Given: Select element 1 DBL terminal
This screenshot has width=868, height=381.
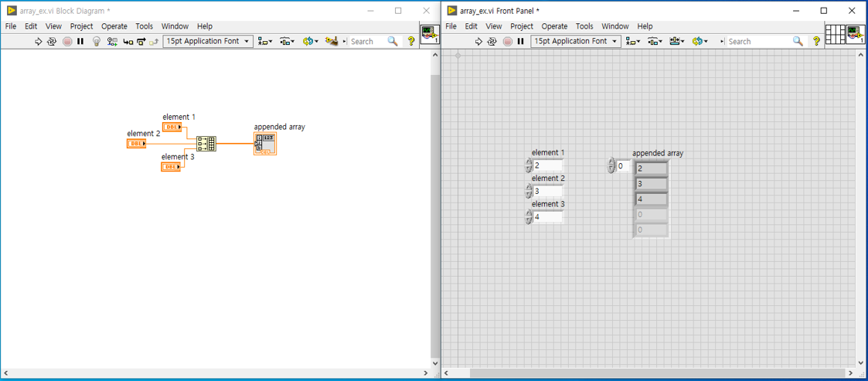Looking at the screenshot, I should pos(172,127).
